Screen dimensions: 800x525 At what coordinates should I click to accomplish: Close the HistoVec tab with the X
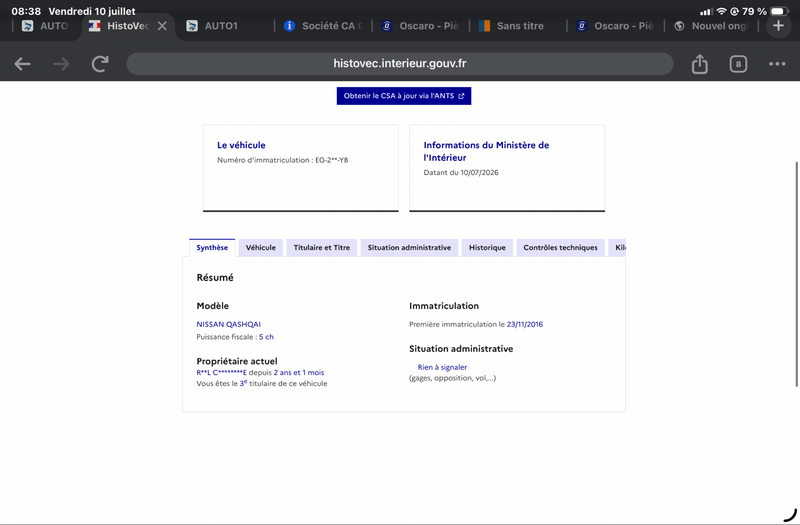[x=162, y=26]
